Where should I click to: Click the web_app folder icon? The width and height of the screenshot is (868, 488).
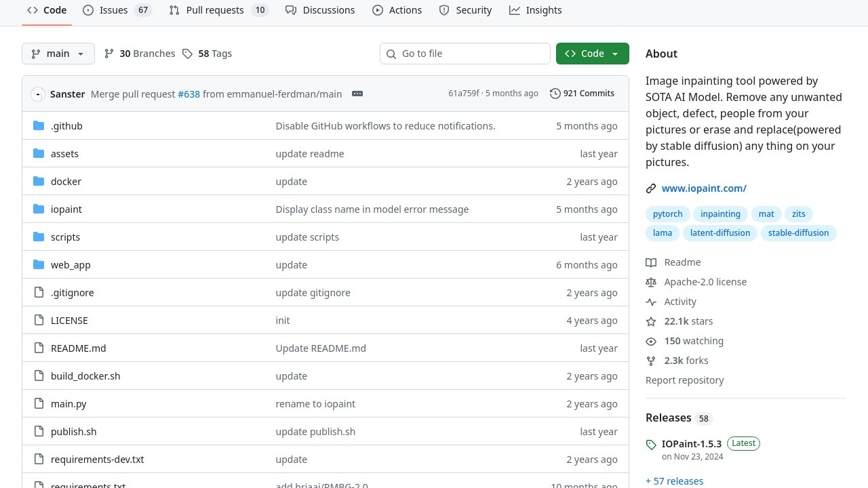(x=39, y=265)
